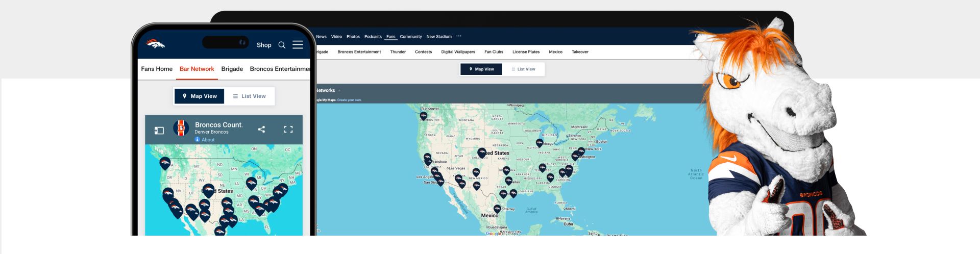Open Podcasts in tablet top navigation

373,37
